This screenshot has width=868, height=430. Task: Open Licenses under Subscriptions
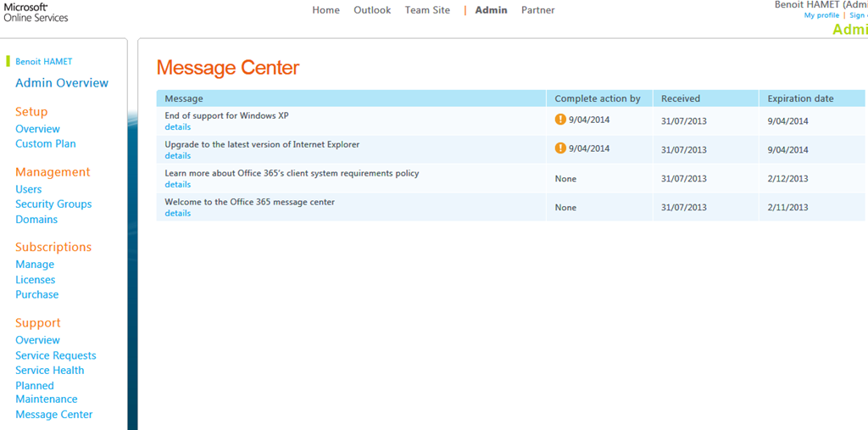pos(35,280)
